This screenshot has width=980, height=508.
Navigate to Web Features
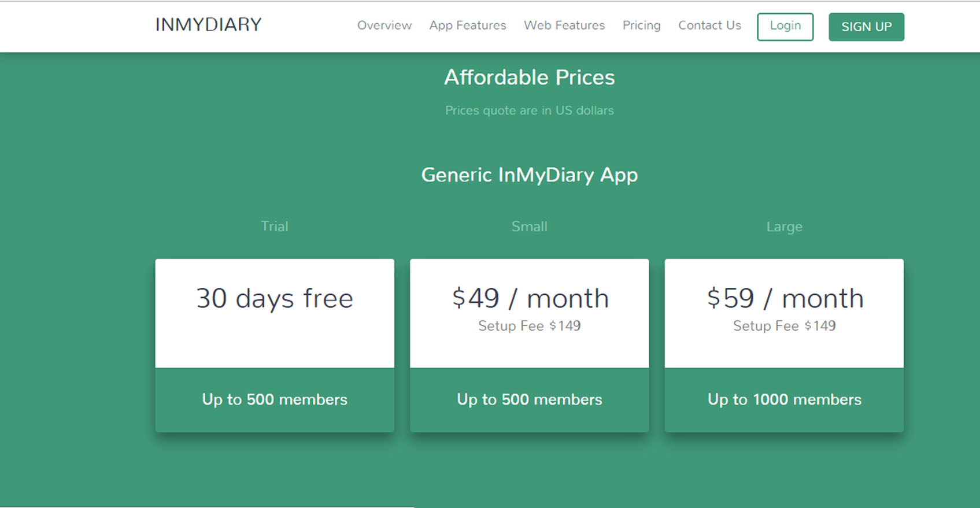pos(564,25)
